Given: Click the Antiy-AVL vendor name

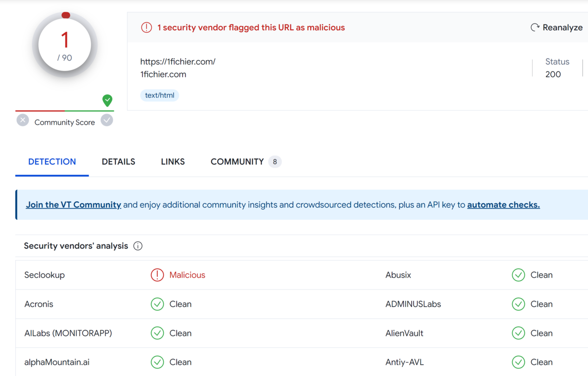Looking at the screenshot, I should [405, 362].
